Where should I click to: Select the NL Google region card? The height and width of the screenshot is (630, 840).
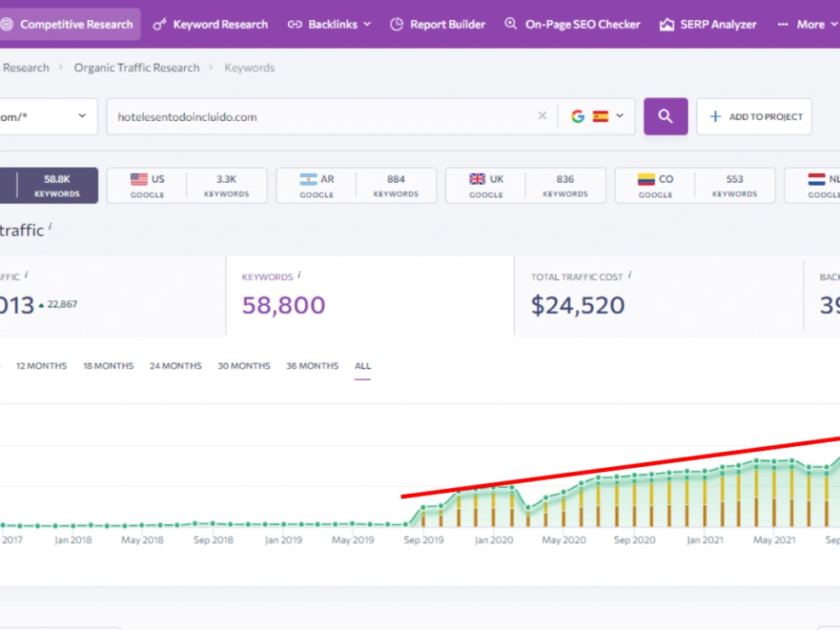[812, 186]
